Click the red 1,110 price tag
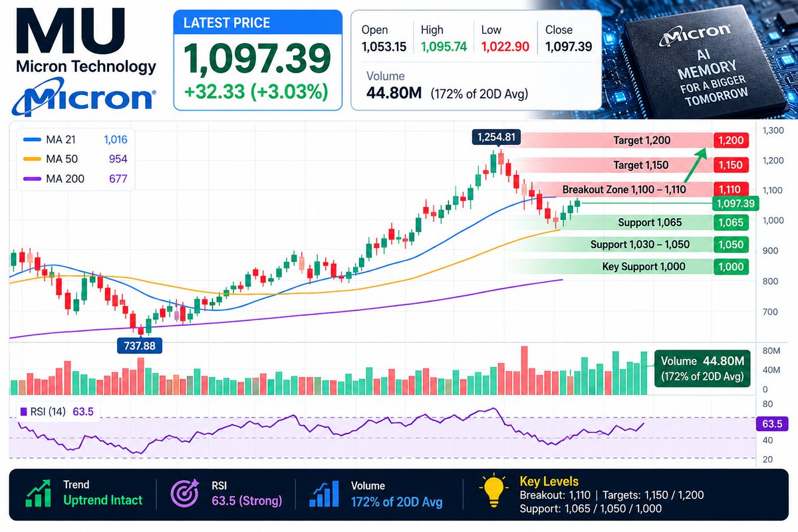 tap(731, 190)
